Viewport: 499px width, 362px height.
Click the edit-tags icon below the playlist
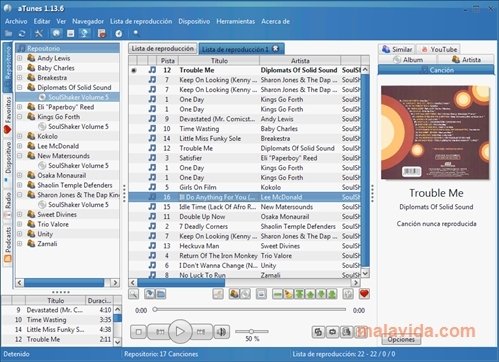tap(218, 294)
